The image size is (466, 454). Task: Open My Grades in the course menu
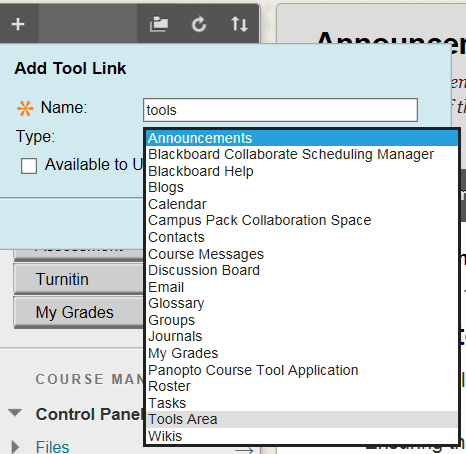[x=79, y=312]
